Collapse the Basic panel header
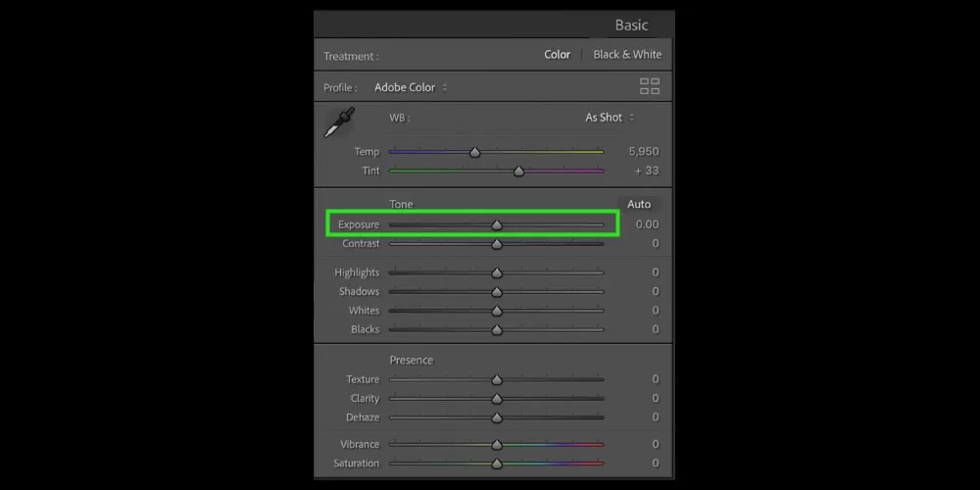This screenshot has width=980, height=490. (631, 25)
